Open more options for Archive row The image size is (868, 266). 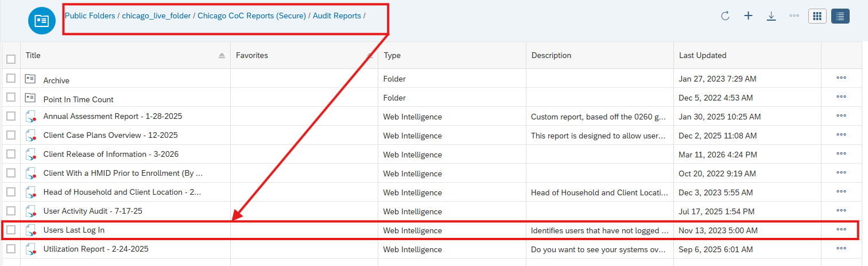(841, 79)
